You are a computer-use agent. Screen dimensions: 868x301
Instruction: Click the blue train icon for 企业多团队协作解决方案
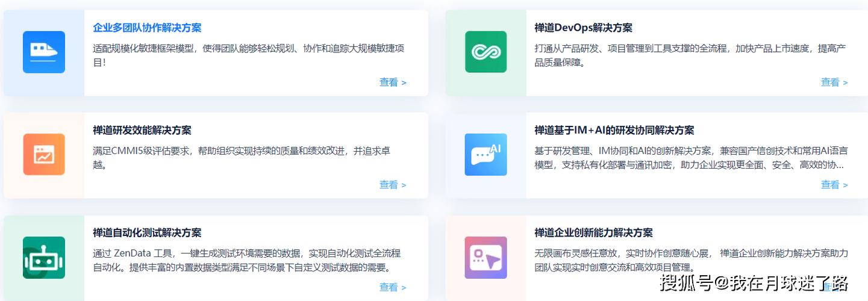44,52
